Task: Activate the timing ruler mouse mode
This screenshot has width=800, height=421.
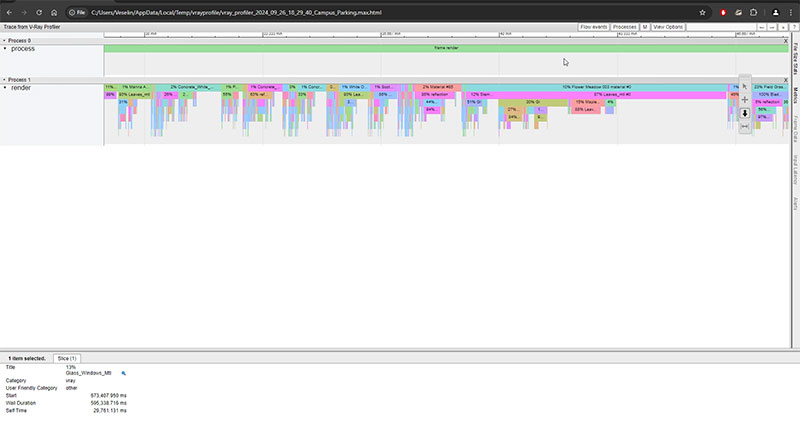Action: pos(744,126)
